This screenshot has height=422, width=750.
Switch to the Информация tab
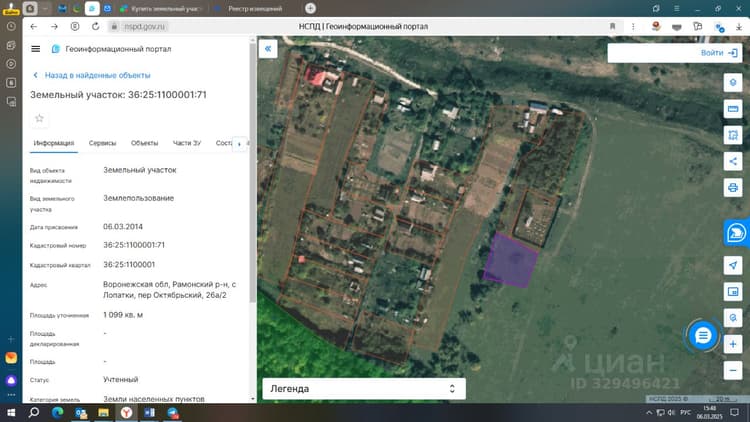pos(54,143)
